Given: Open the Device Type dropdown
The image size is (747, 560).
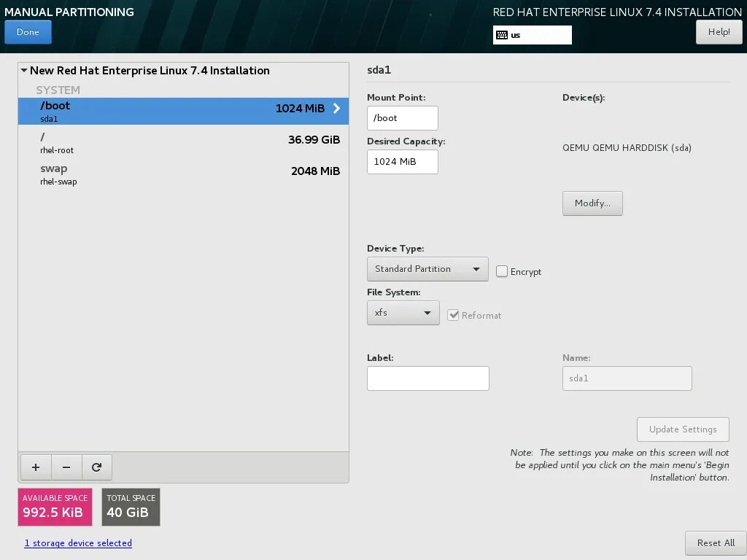Looking at the screenshot, I should coord(427,269).
